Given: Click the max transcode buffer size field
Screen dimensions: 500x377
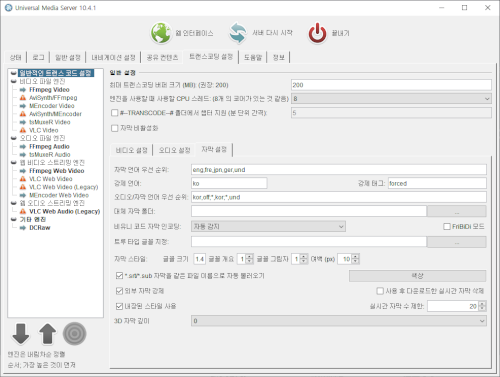Looking at the screenshot, I should pyautogui.click(x=391, y=85).
